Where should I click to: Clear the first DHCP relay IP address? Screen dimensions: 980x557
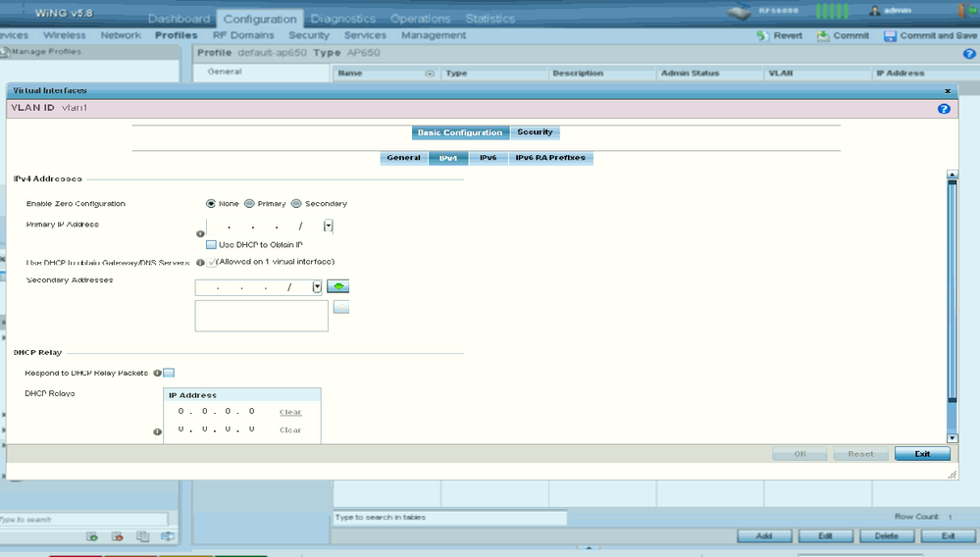pos(290,412)
